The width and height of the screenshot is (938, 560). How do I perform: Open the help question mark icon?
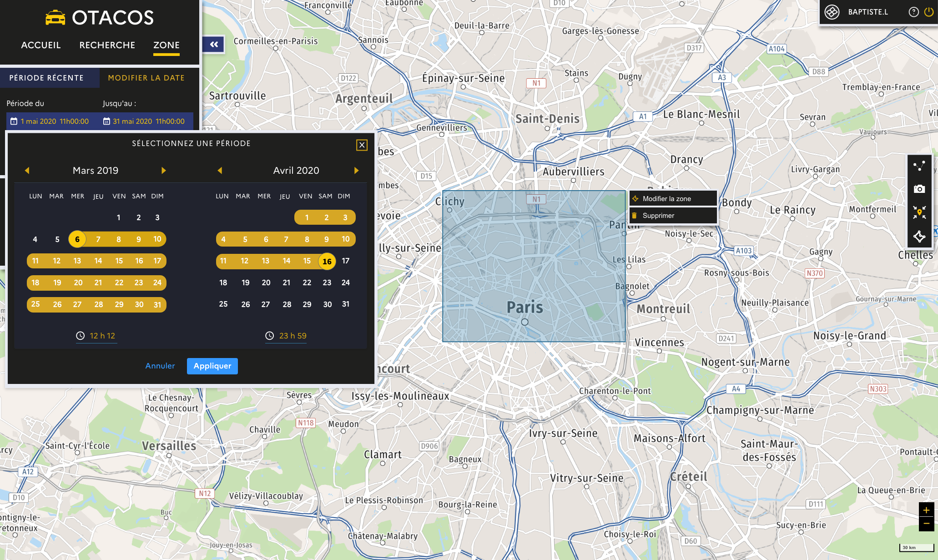tap(913, 12)
